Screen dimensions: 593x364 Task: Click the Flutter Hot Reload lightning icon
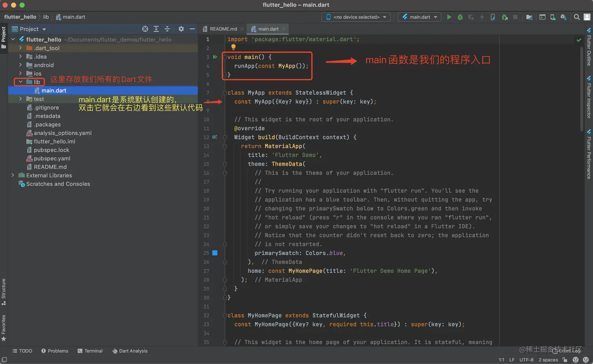(x=482, y=17)
